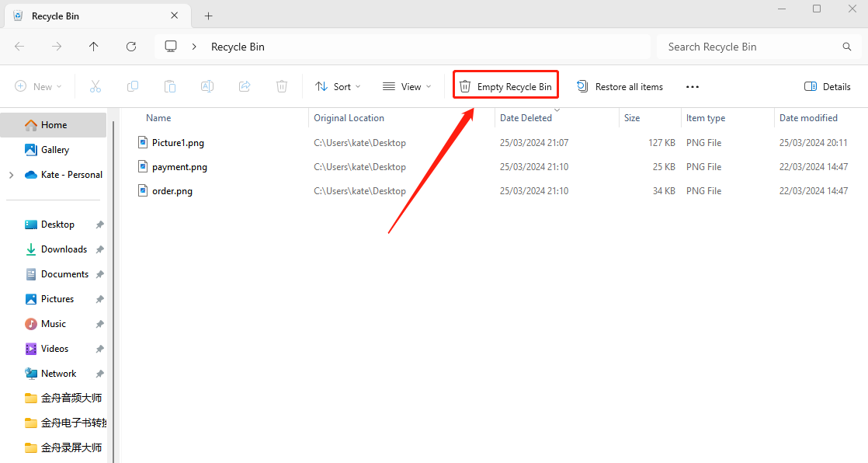Select the Picture1.png file

coord(178,142)
